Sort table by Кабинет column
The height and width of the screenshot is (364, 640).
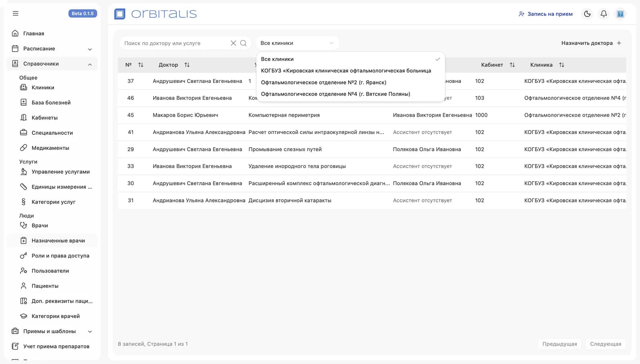pos(512,65)
